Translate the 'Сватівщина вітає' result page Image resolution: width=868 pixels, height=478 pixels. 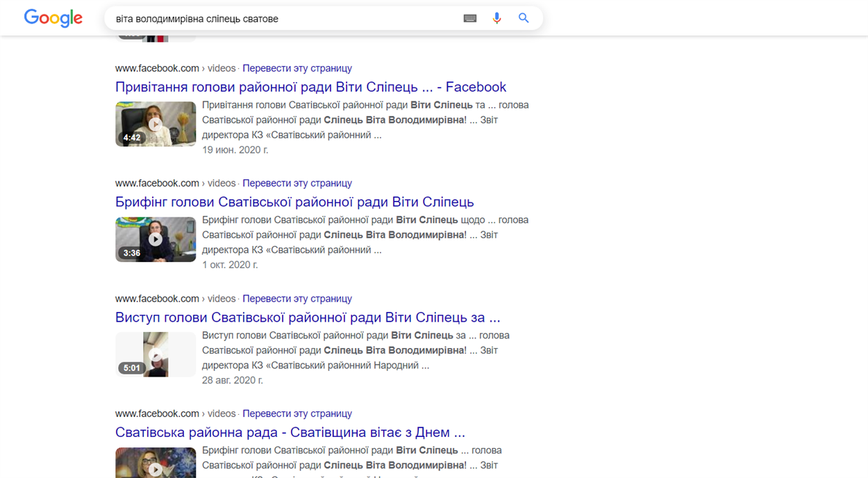point(297,413)
